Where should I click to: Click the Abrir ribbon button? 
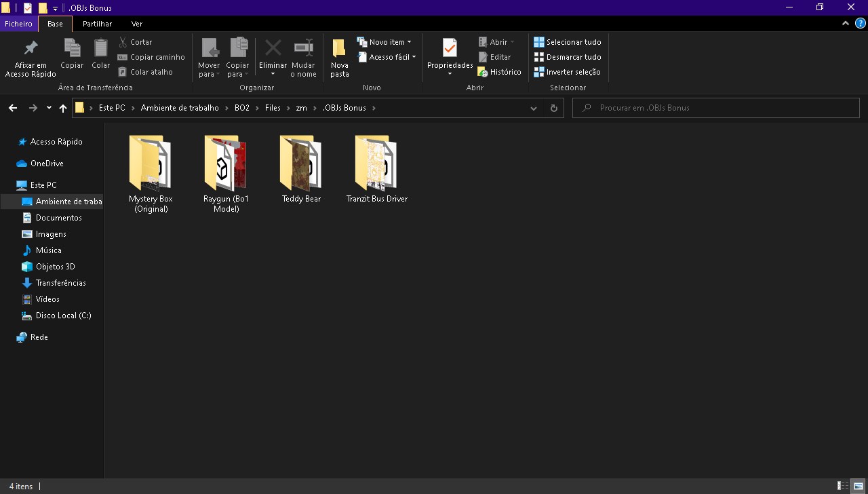pyautogui.click(x=496, y=42)
